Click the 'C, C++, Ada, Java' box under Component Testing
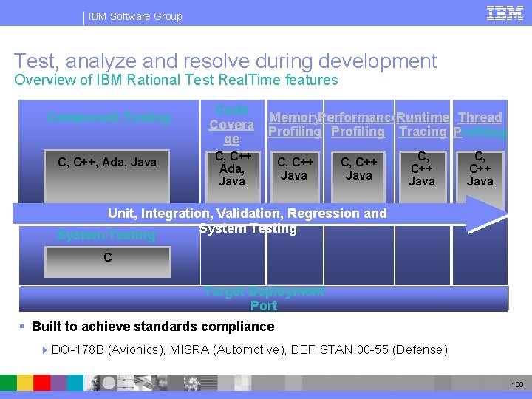This screenshot has height=399, width=532. pyautogui.click(x=107, y=177)
